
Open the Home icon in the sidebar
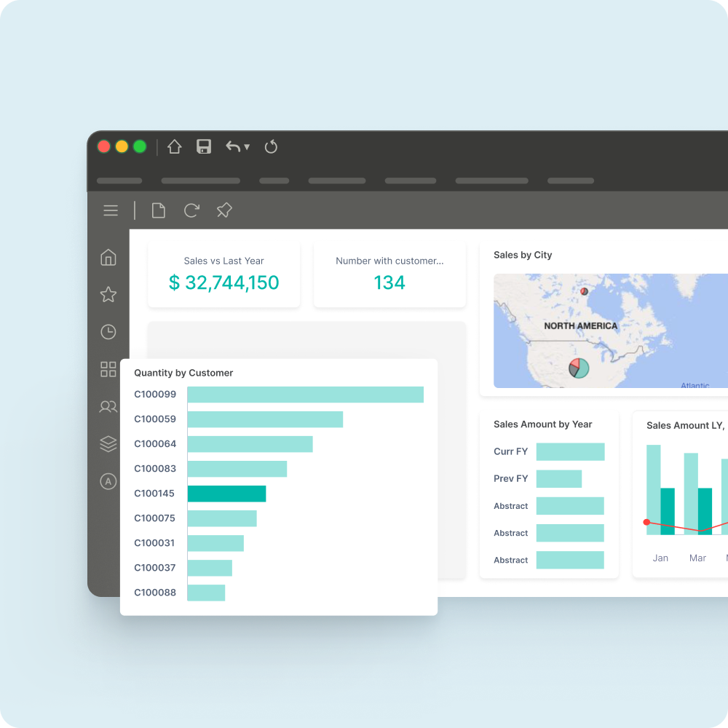[x=108, y=257]
